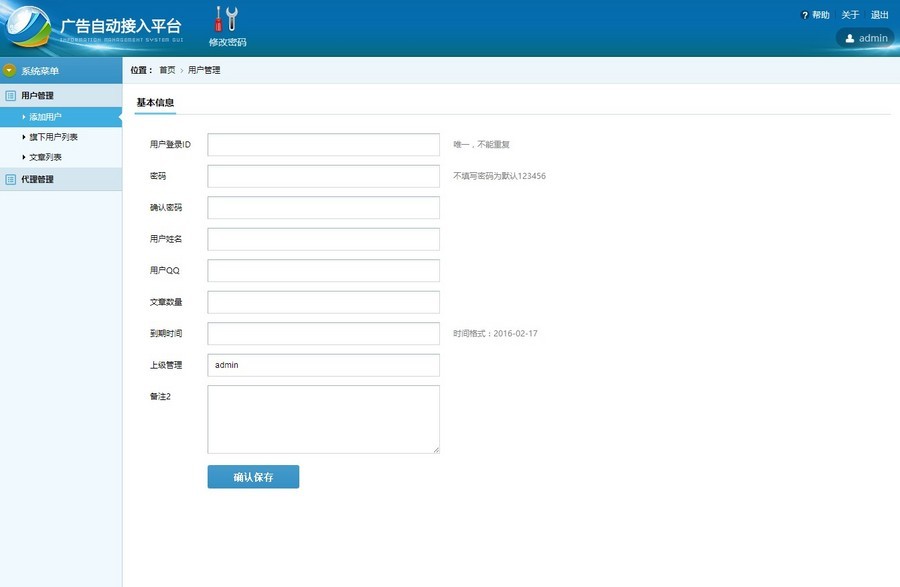Click the hint 时间格式：2016-02-17
Viewport: 900px width, 587px height.
(495, 333)
